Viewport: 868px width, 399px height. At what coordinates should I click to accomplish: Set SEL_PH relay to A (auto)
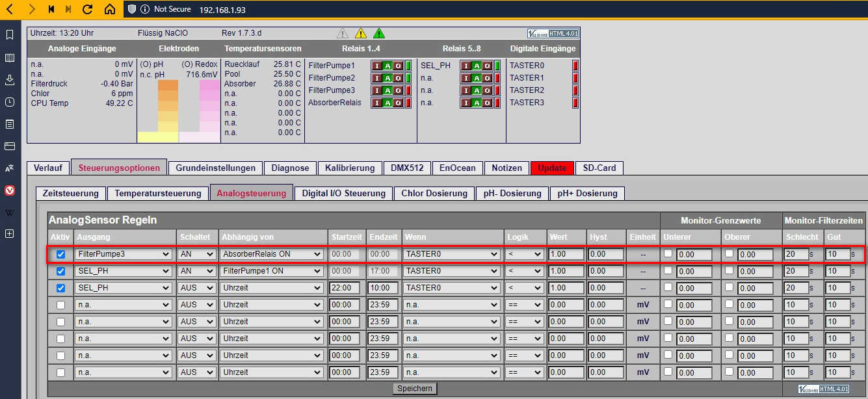(x=477, y=66)
